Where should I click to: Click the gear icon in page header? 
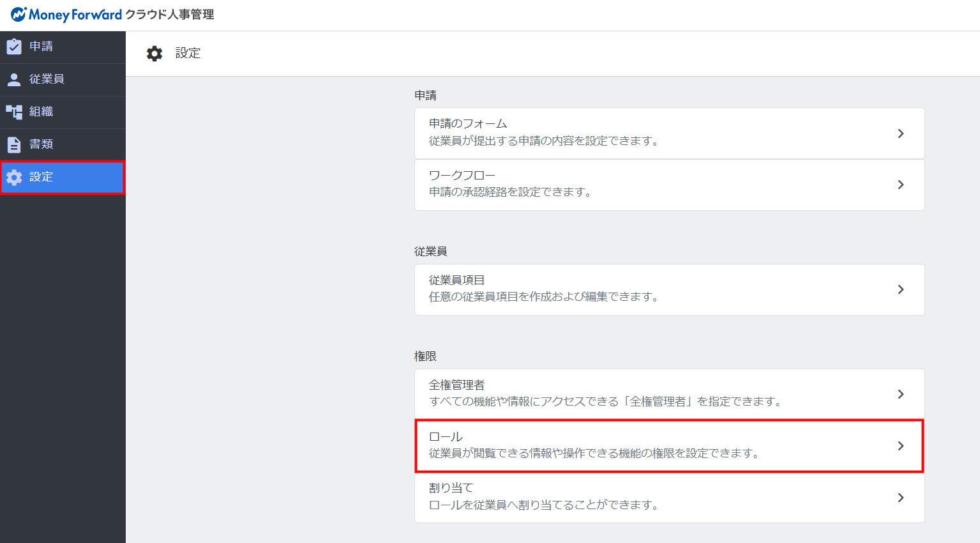(x=155, y=53)
